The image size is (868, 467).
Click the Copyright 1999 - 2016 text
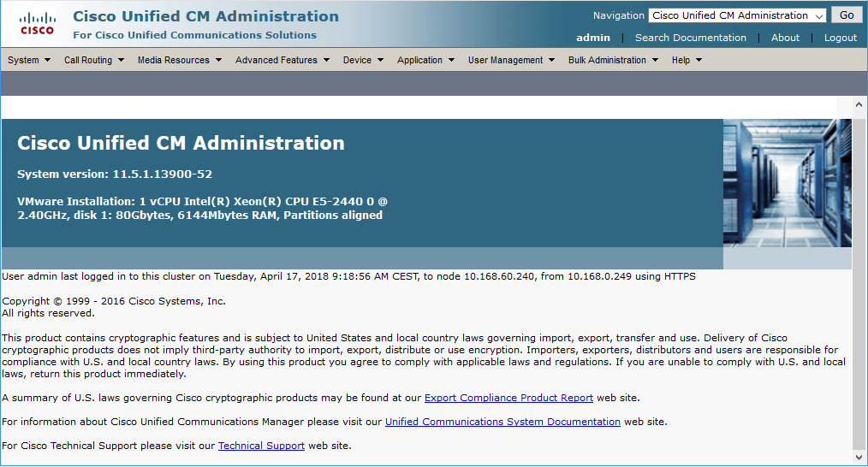(x=114, y=301)
